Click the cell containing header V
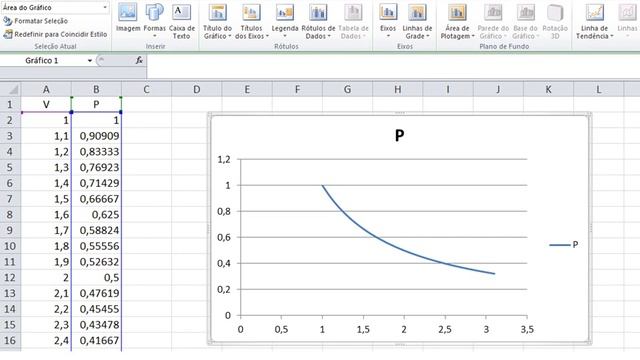 (x=46, y=104)
